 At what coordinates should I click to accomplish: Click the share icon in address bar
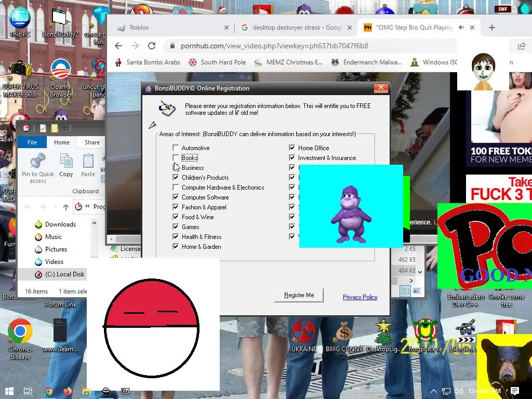(x=522, y=46)
